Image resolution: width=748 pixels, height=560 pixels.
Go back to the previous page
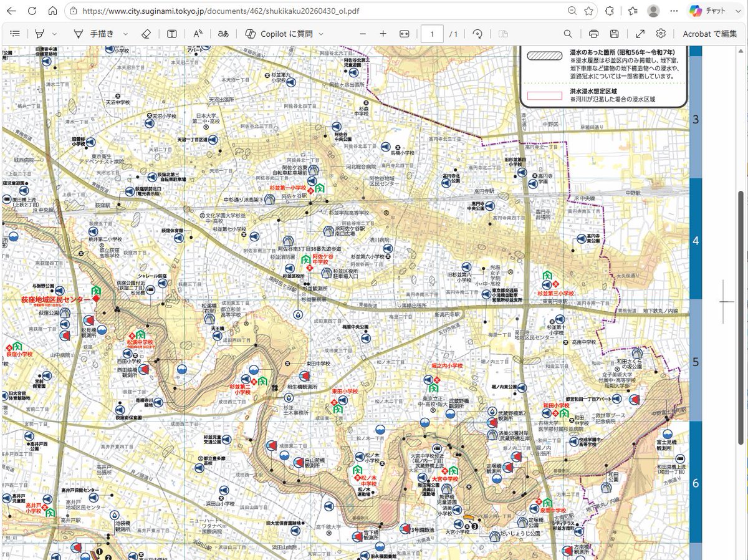tap(11, 11)
